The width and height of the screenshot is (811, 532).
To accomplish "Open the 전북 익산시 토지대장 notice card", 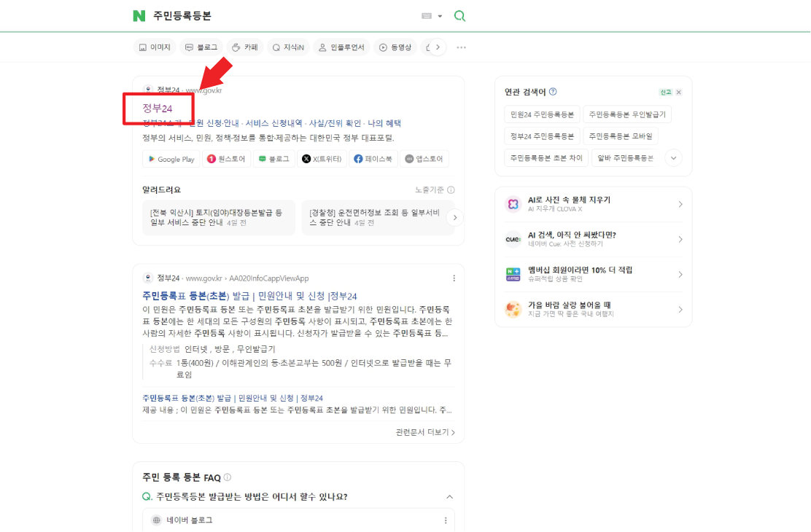I will (219, 218).
